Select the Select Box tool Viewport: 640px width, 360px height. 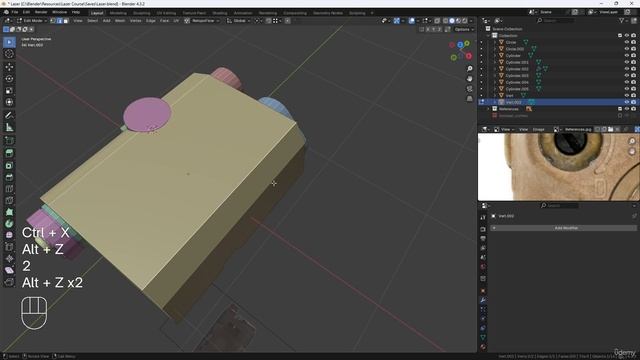(x=9, y=42)
